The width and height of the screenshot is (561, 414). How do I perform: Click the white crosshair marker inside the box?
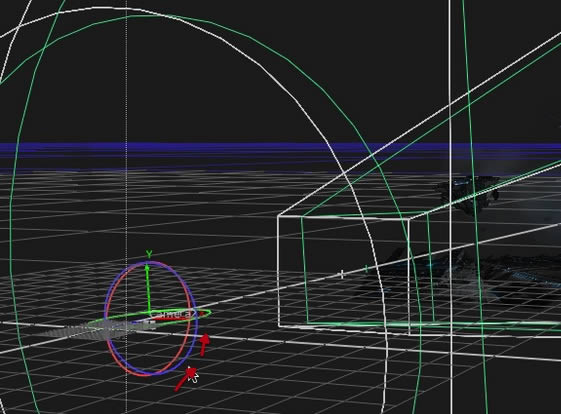[x=342, y=275]
